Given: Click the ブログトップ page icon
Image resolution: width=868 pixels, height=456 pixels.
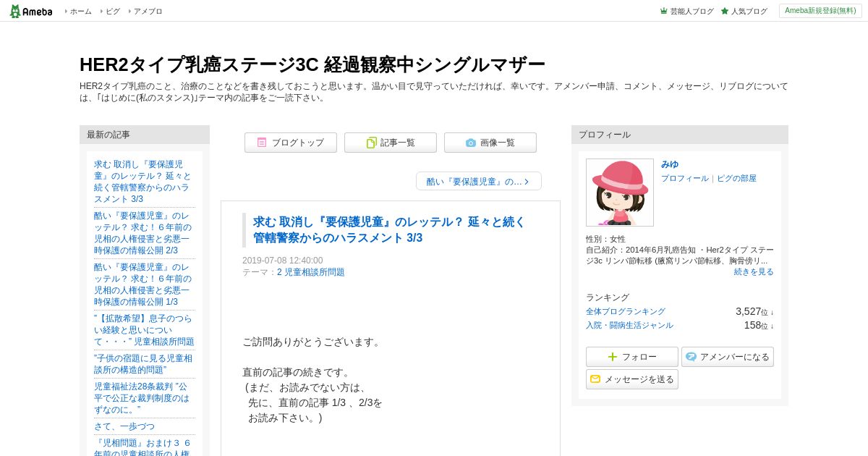Looking at the screenshot, I should point(262,143).
